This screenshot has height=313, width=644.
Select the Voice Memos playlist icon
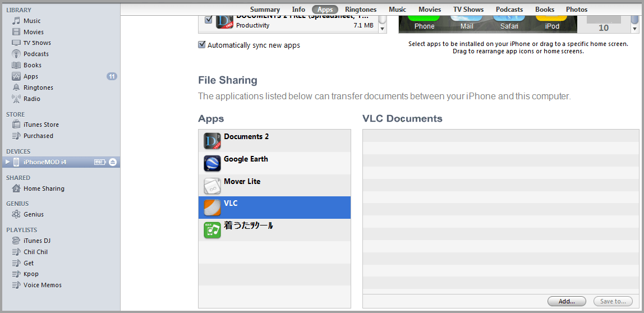16,285
